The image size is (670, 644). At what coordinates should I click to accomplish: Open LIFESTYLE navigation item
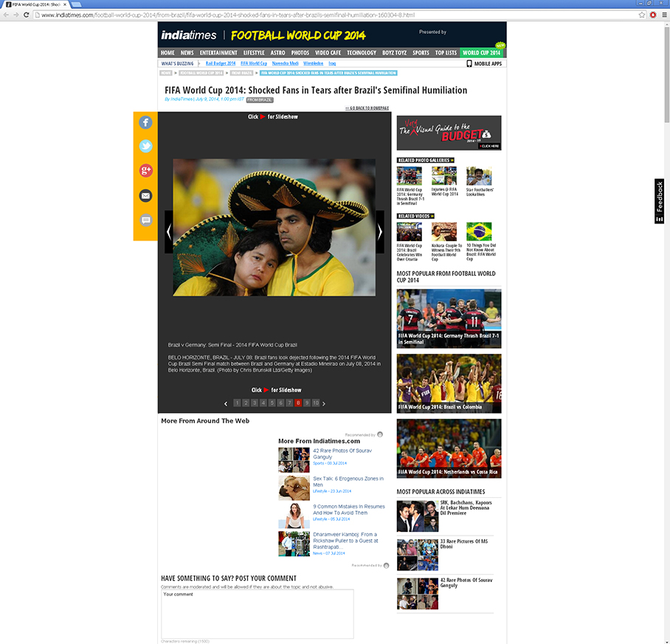point(254,53)
